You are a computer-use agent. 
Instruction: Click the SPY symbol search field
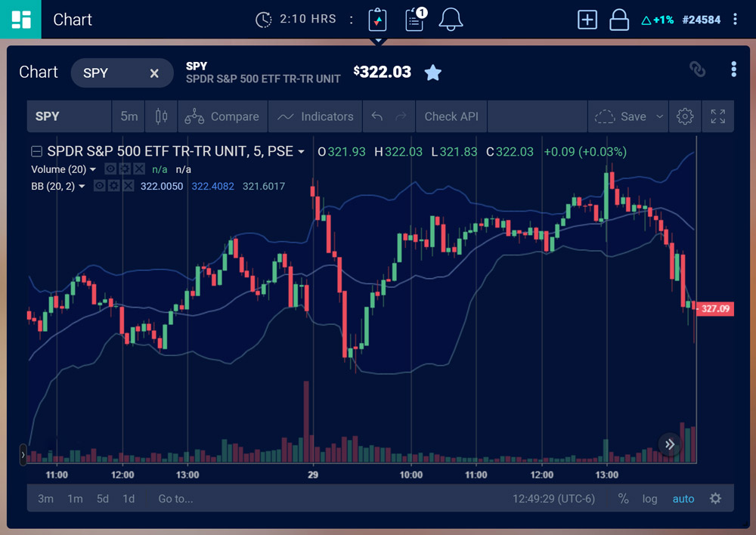69,116
